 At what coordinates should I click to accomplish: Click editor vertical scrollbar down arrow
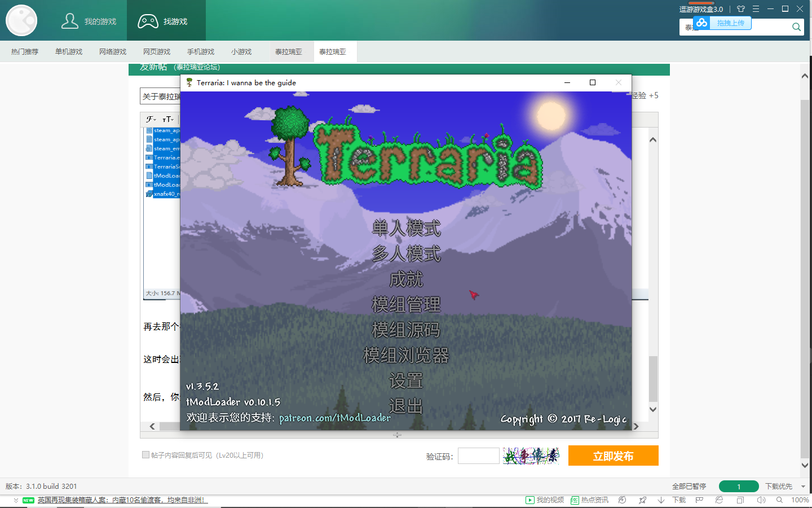pos(653,409)
